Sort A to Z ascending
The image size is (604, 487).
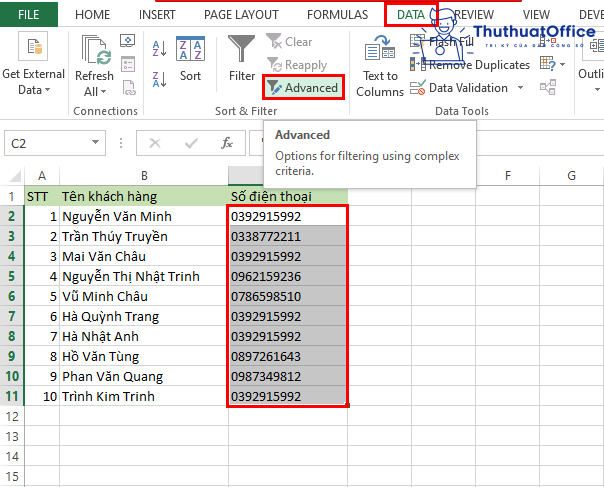[x=159, y=49]
